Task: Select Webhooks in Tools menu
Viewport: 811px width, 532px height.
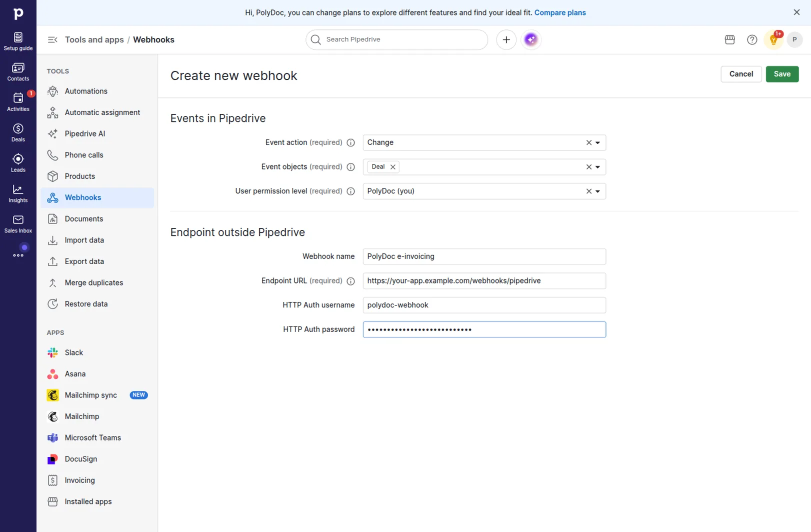Action: click(x=97, y=197)
